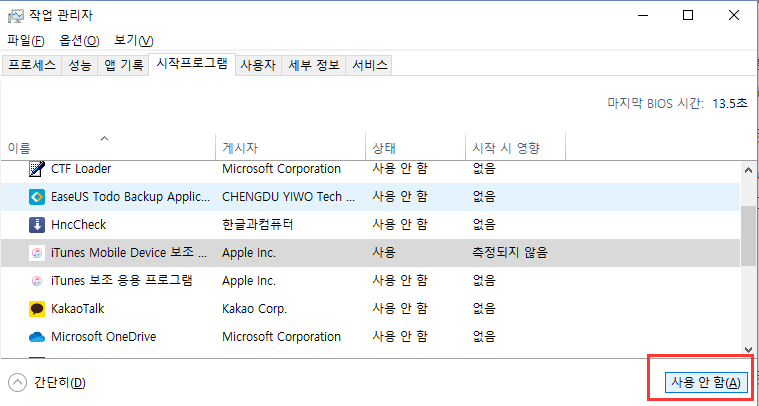This screenshot has height=406, width=759.
Task: Collapse to simple view with 간단히 arrow
Action: click(18, 383)
